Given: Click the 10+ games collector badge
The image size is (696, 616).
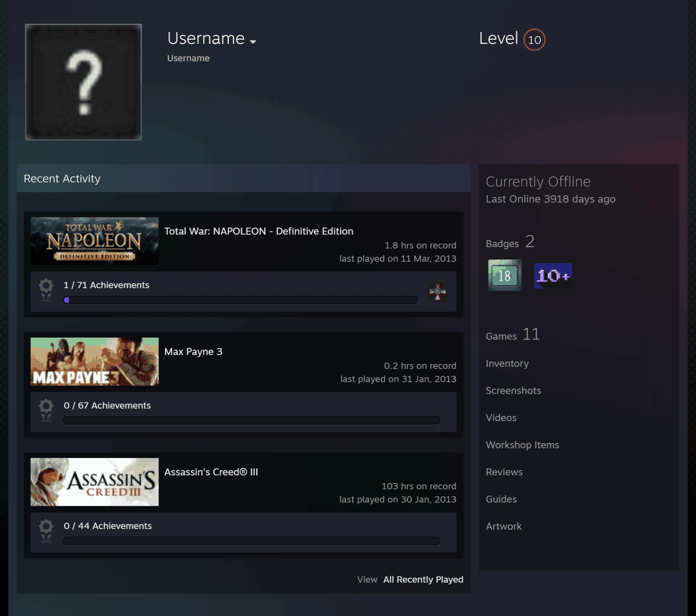Looking at the screenshot, I should coord(553,276).
